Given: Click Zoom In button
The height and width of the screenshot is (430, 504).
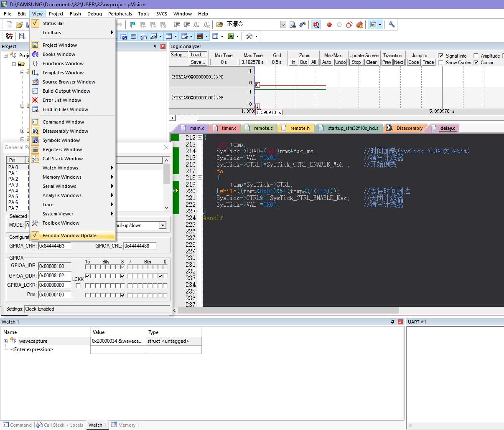Looking at the screenshot, I should click(293, 62).
